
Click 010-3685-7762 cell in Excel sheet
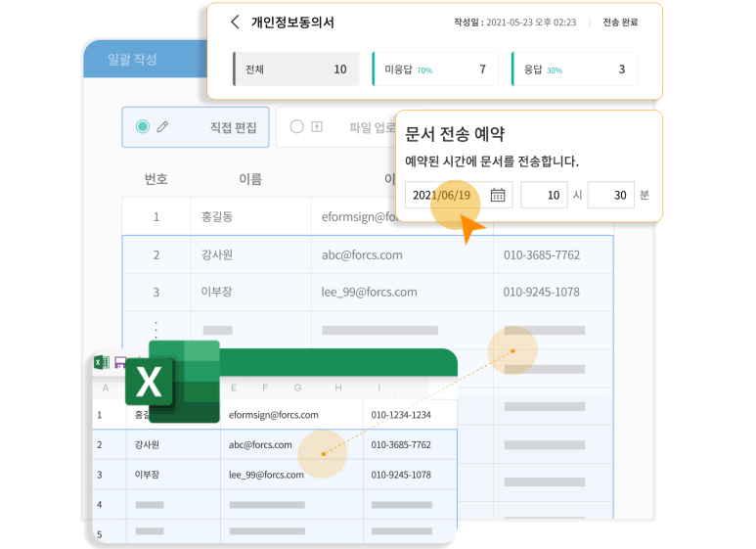[410, 445]
